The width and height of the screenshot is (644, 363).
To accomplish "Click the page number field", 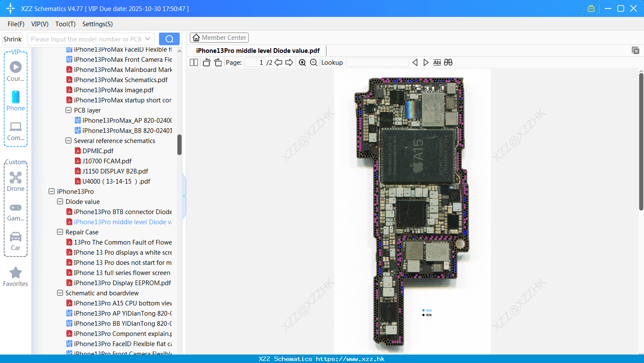I will coord(255,62).
